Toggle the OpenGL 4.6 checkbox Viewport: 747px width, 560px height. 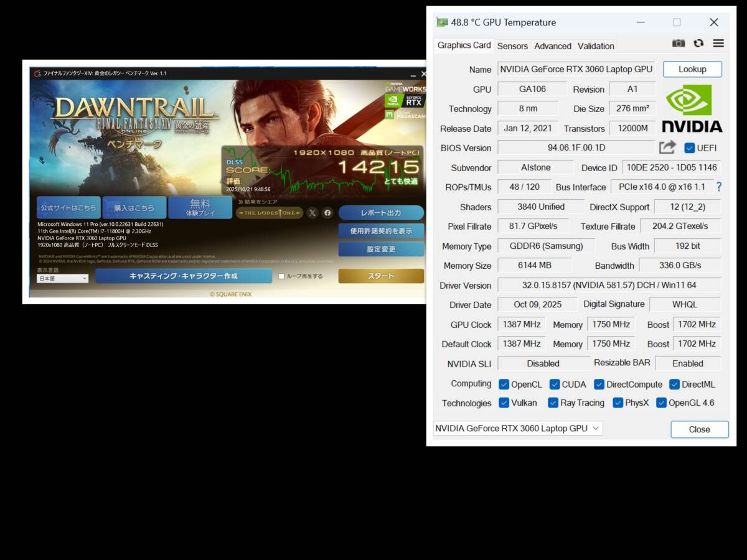661,403
